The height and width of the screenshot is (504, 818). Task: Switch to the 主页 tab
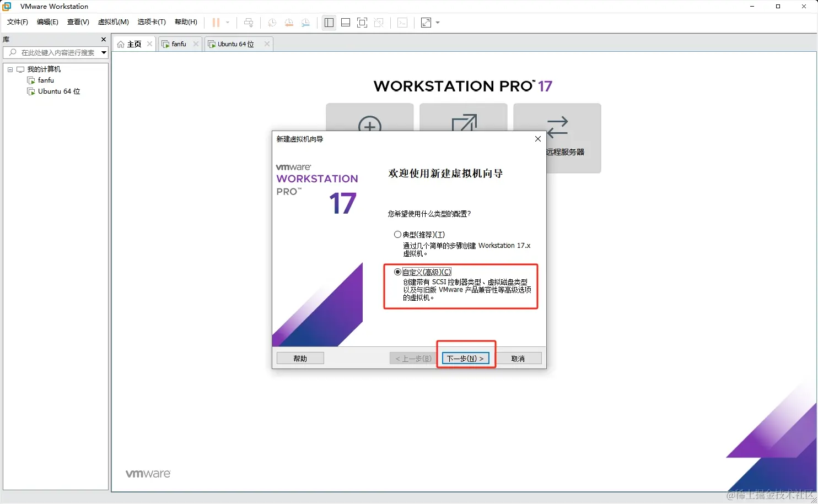point(134,44)
